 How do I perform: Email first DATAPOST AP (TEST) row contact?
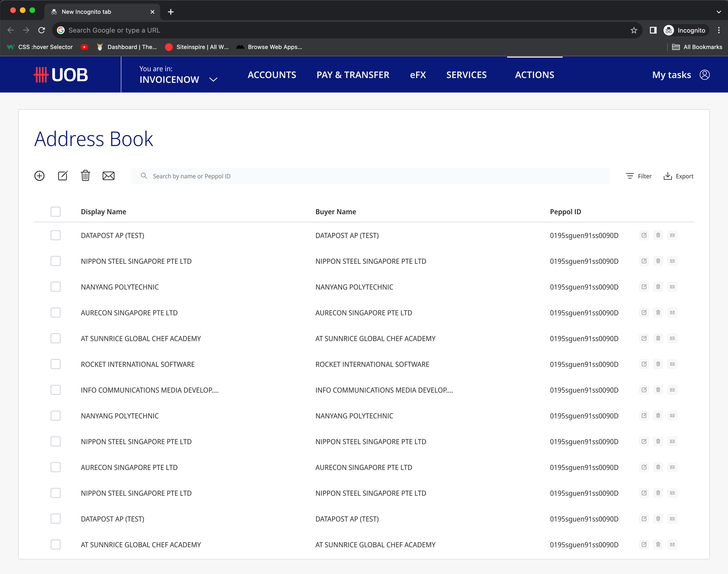[672, 235]
